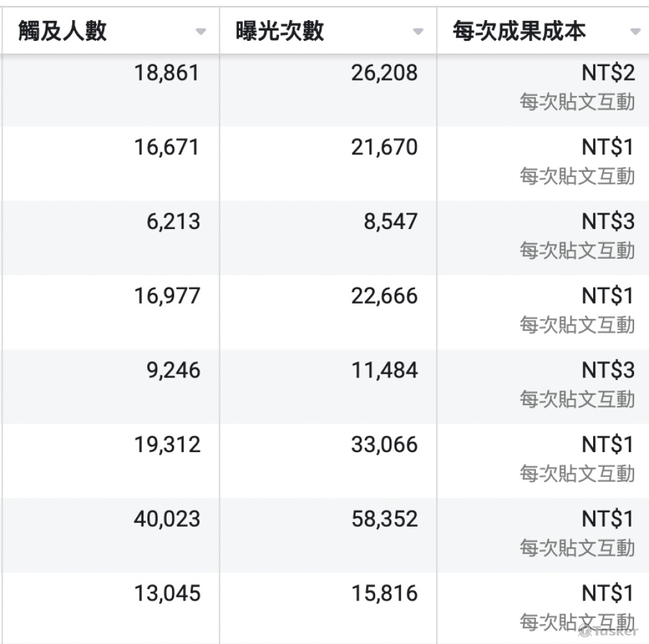Expand the 每次成果成本 column dropdown arrow
The image size is (649, 644).
635,32
